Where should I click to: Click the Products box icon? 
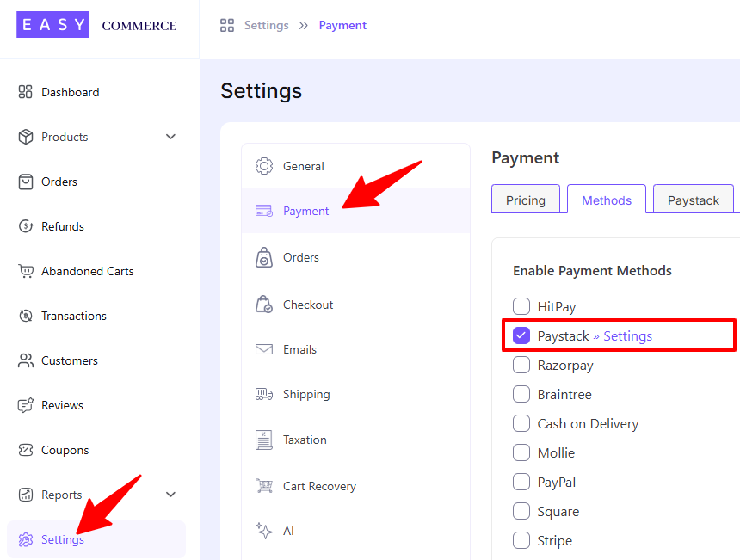point(26,137)
